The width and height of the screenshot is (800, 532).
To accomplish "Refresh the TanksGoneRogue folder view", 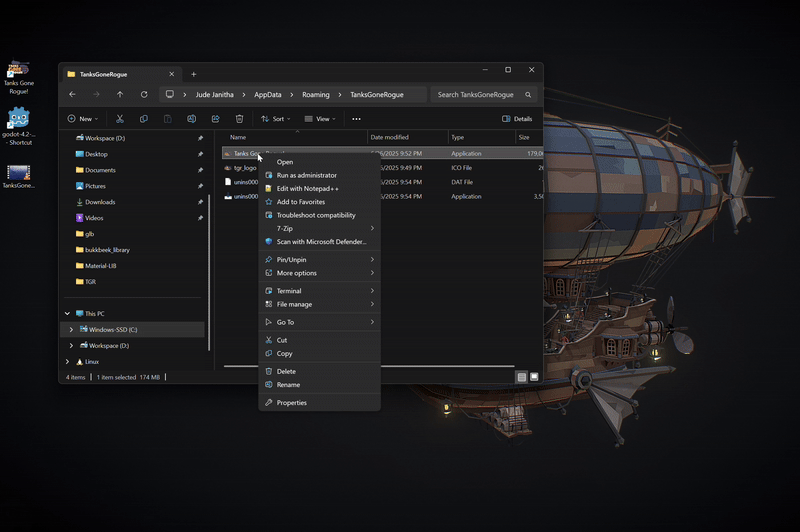I will coord(144,94).
